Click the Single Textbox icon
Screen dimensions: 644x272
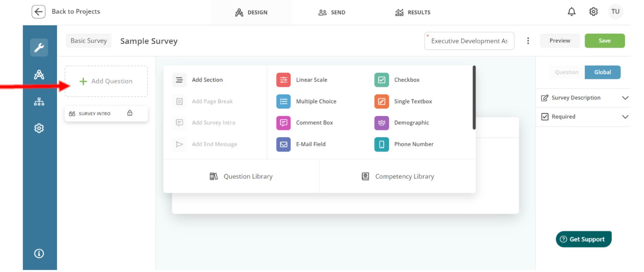[381, 101]
